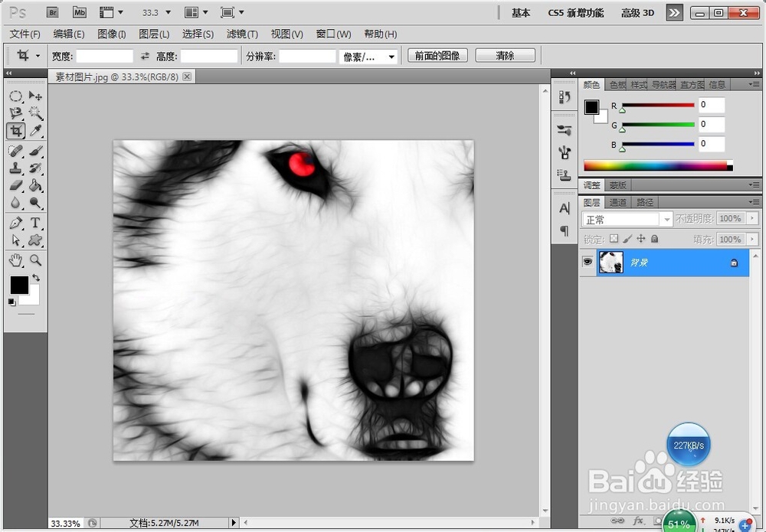Toggle visibility of 背景 layer
This screenshot has width=766, height=532.
pos(588,262)
